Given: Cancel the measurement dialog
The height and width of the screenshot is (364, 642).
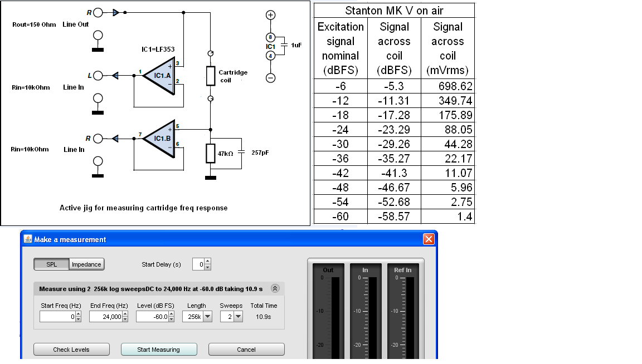Looking at the screenshot, I should [x=246, y=350].
